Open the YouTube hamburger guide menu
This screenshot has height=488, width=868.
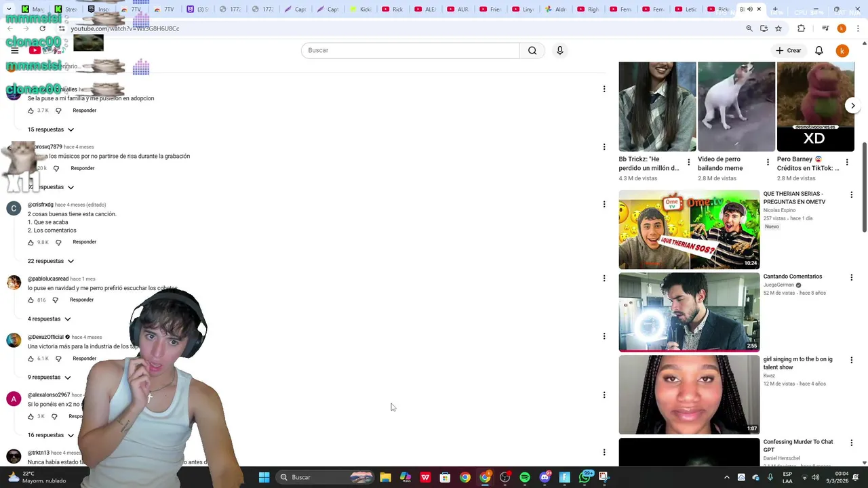click(15, 50)
